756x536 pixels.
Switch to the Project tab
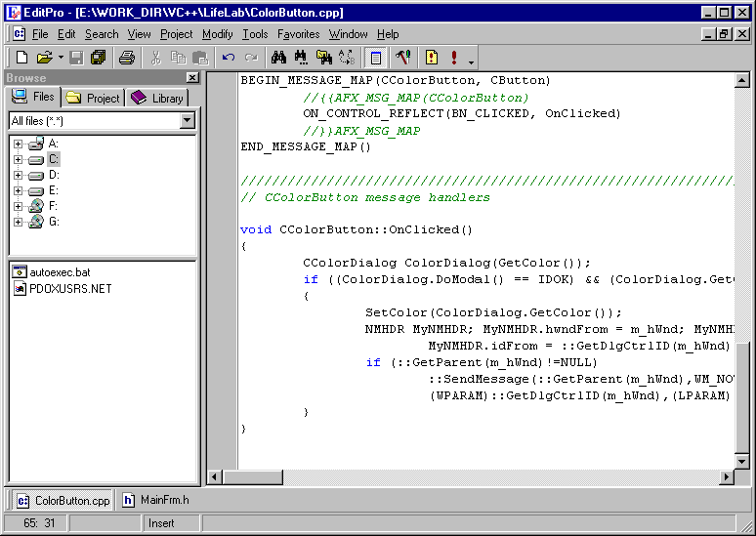click(x=93, y=98)
